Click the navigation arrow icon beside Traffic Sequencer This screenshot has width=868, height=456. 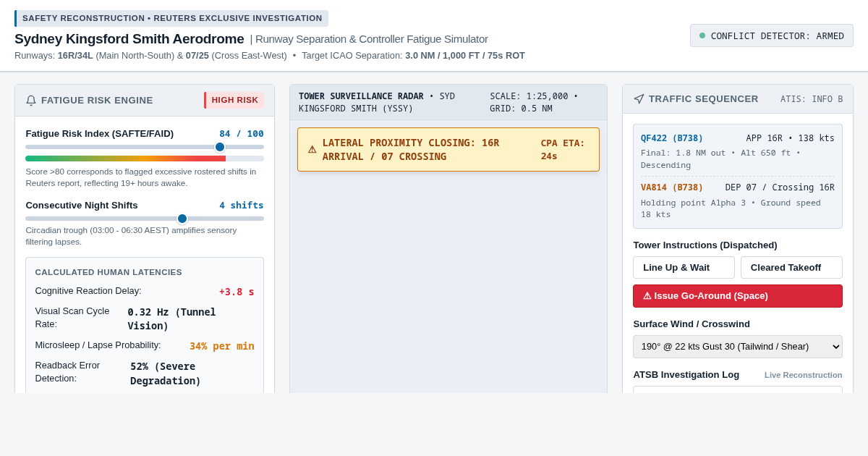[639, 99]
